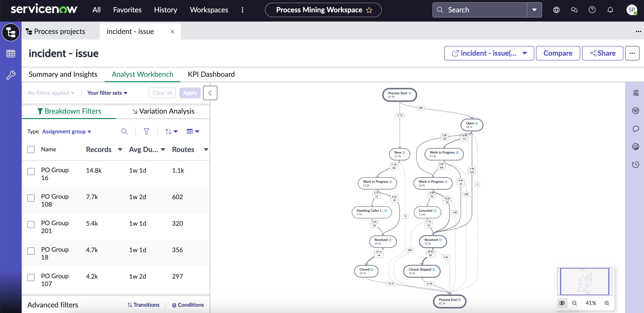Tick the select-all checkbox next to Name
This screenshot has width=644, height=313.
point(31,150)
